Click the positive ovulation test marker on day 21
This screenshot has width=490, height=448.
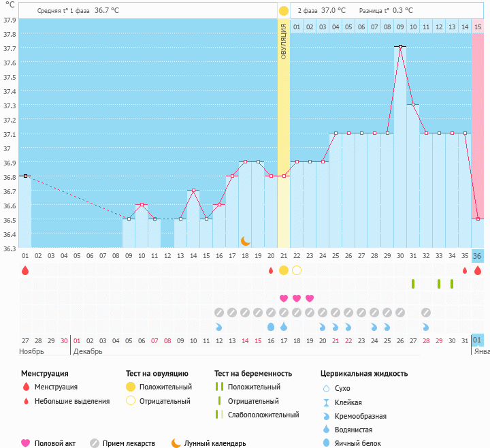coord(284,270)
